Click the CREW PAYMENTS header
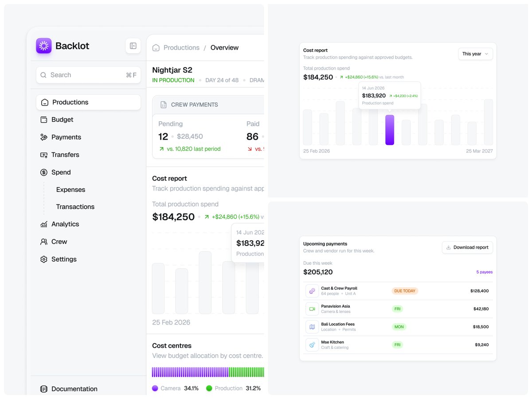532x399 pixels. click(x=195, y=105)
